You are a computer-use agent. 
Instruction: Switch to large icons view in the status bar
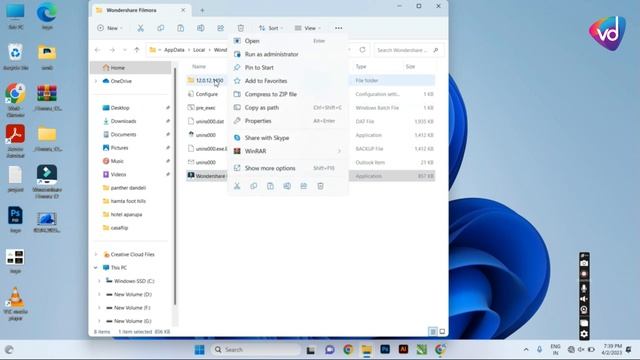pos(442,331)
